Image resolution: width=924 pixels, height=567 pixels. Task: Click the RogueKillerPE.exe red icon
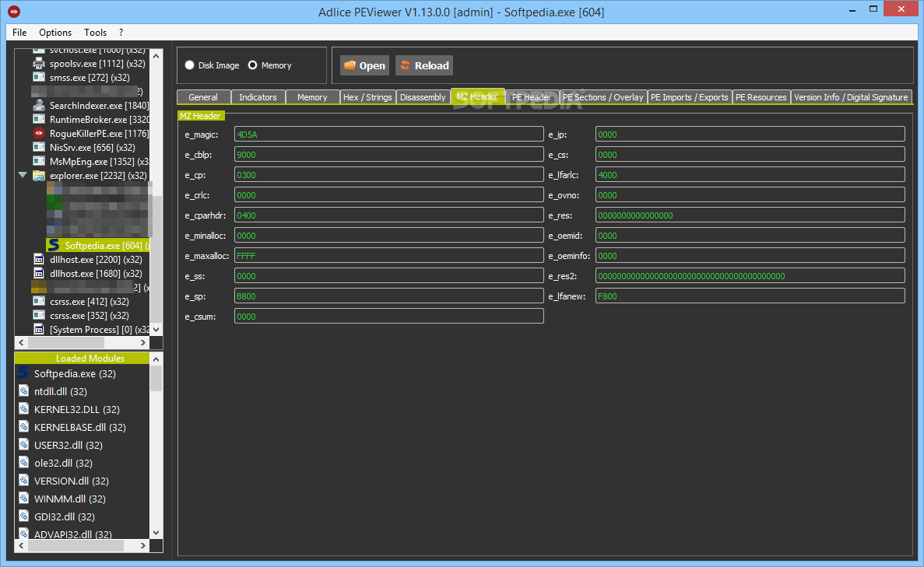[39, 133]
